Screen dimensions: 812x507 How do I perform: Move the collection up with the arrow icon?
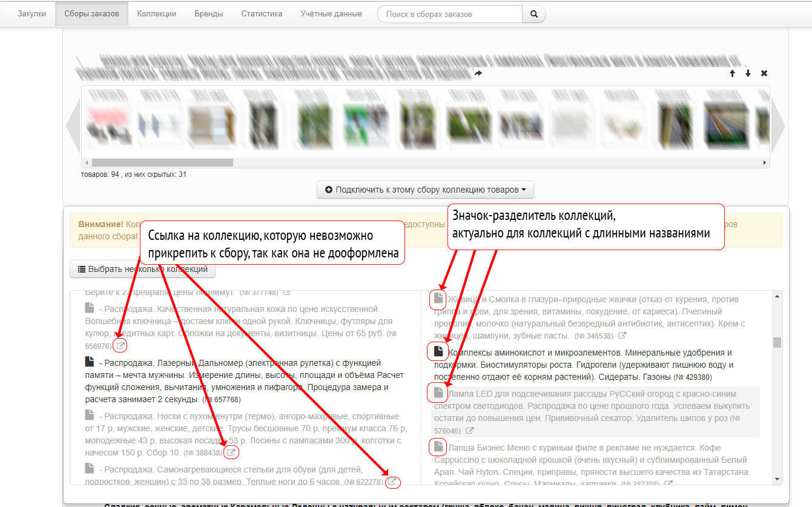(732, 73)
